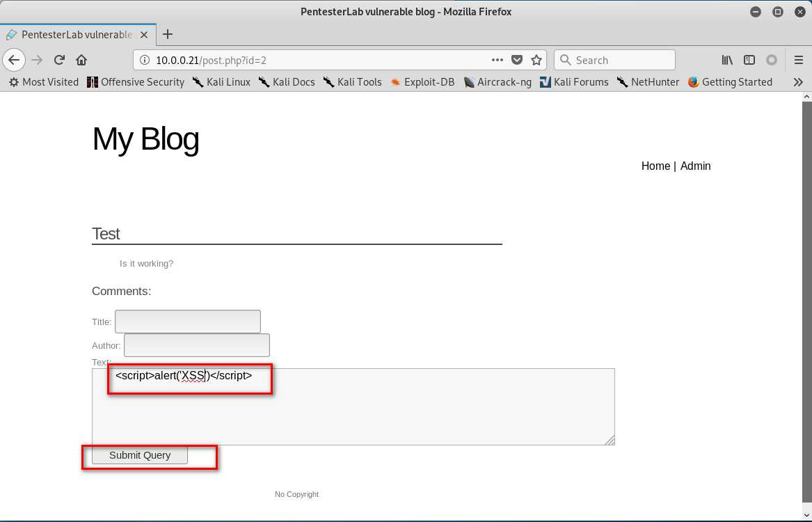Follow the Home link on blog

click(x=655, y=166)
